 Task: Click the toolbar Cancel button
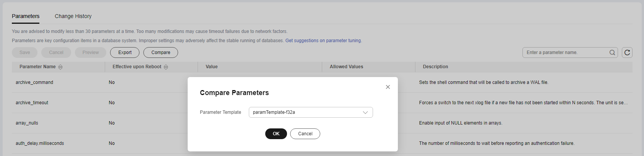pos(56,53)
